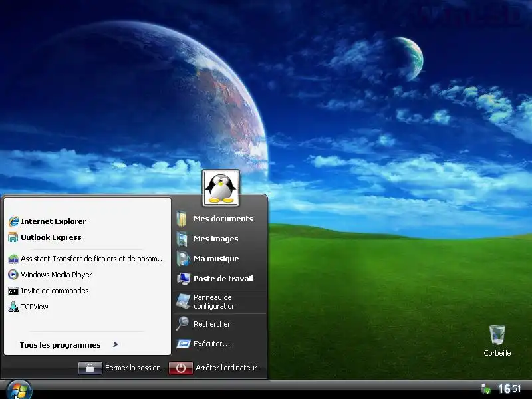Image resolution: width=532 pixels, height=399 pixels.
Task: Open Tous les programmes label
Action: [60, 345]
